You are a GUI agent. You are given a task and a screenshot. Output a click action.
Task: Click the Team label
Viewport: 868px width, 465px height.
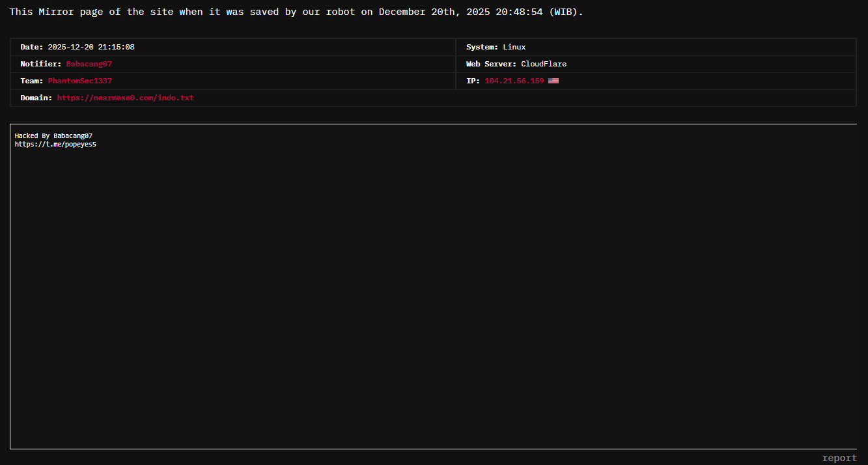pos(31,81)
